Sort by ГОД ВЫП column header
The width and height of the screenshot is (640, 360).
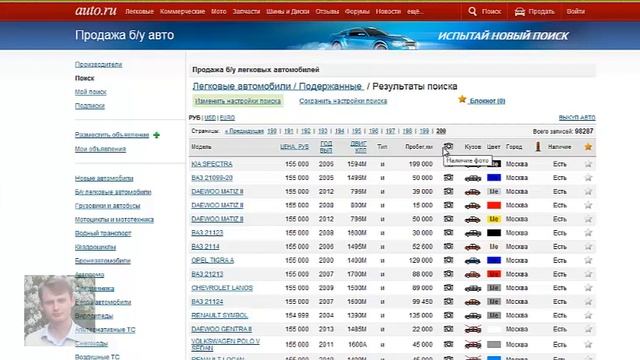coord(326,147)
